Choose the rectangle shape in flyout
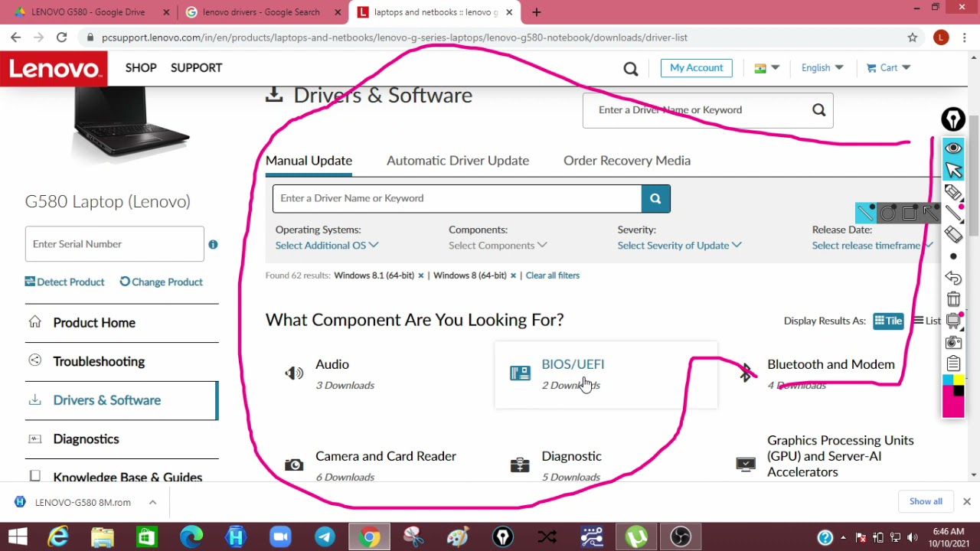 coord(909,213)
